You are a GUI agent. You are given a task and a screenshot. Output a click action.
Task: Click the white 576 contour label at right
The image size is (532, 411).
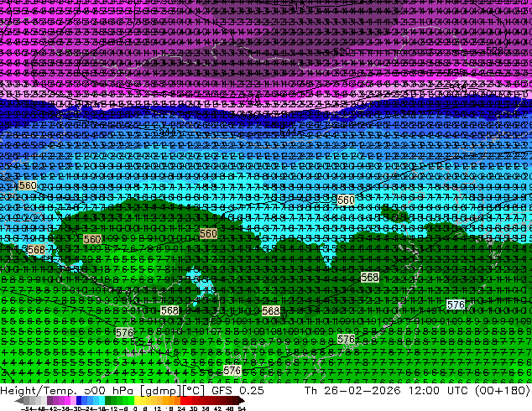[x=456, y=304]
